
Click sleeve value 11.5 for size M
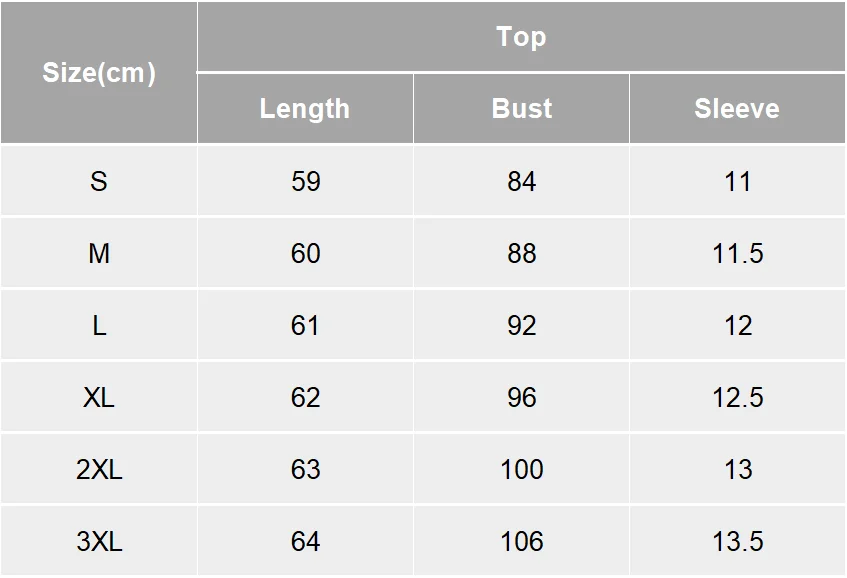[737, 253]
